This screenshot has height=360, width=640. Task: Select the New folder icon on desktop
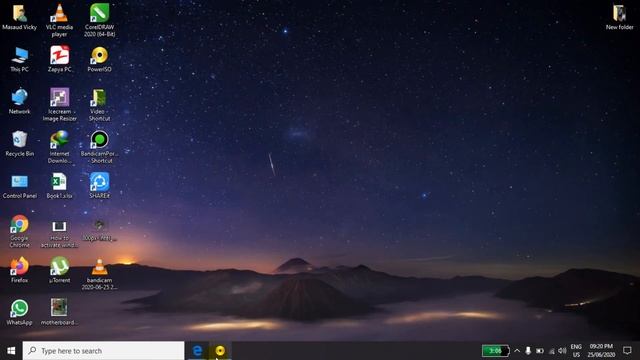[620, 18]
